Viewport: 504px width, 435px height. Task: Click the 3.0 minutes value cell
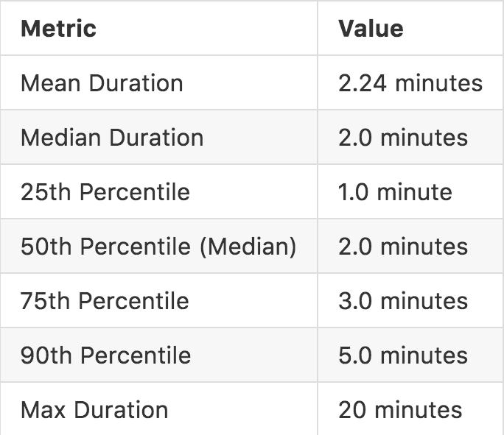click(403, 301)
